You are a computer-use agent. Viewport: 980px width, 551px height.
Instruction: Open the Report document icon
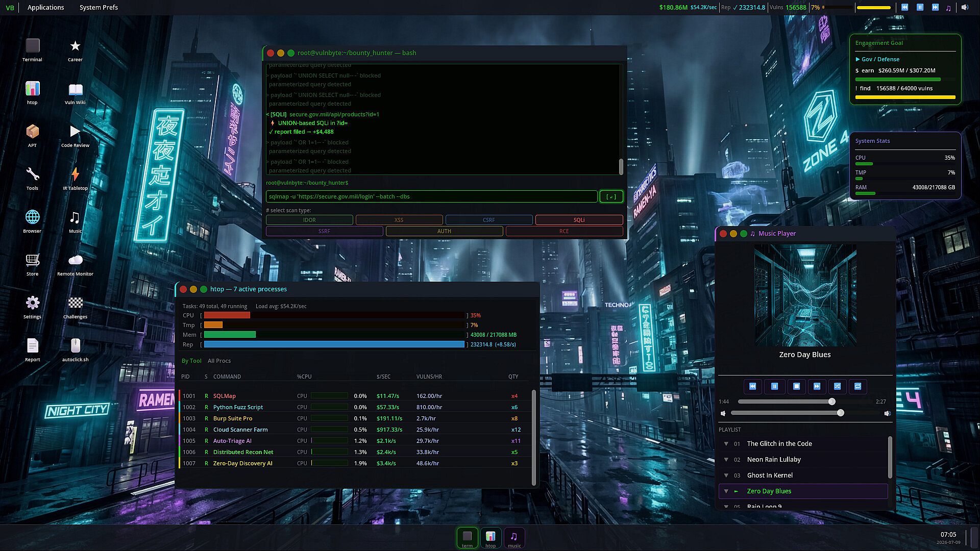[32, 349]
